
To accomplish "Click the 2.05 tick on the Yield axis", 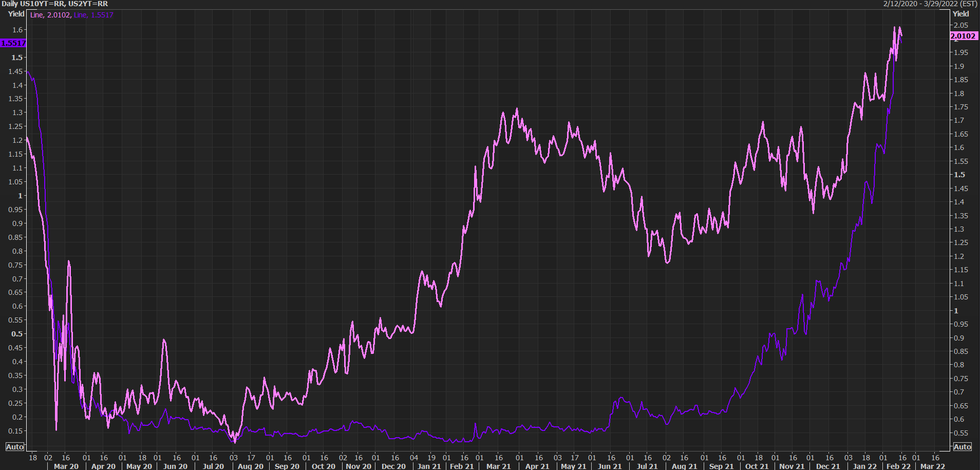I will (x=961, y=25).
